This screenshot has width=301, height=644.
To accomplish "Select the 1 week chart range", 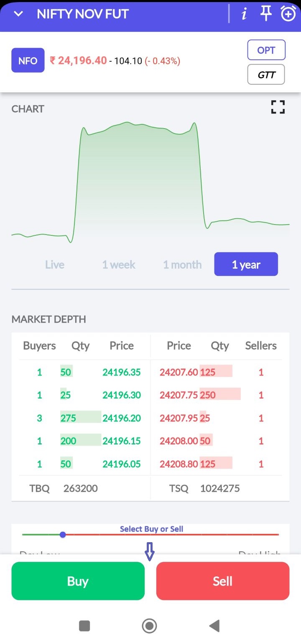I will point(119,265).
